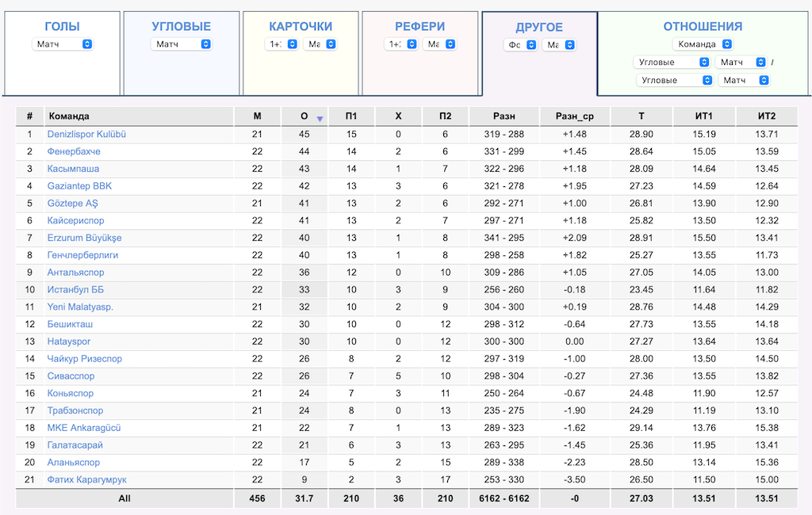Open Gaziantep BBK team link

[x=79, y=186]
